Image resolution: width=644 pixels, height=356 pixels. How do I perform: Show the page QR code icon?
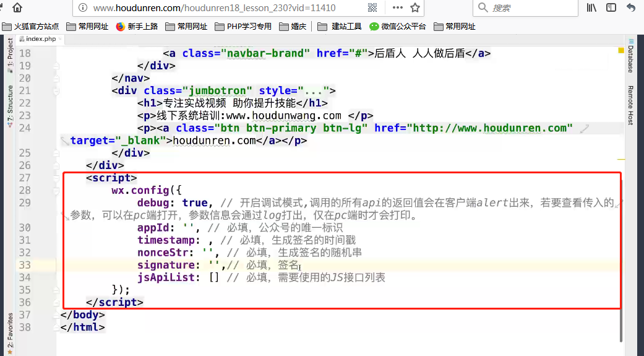(x=372, y=7)
